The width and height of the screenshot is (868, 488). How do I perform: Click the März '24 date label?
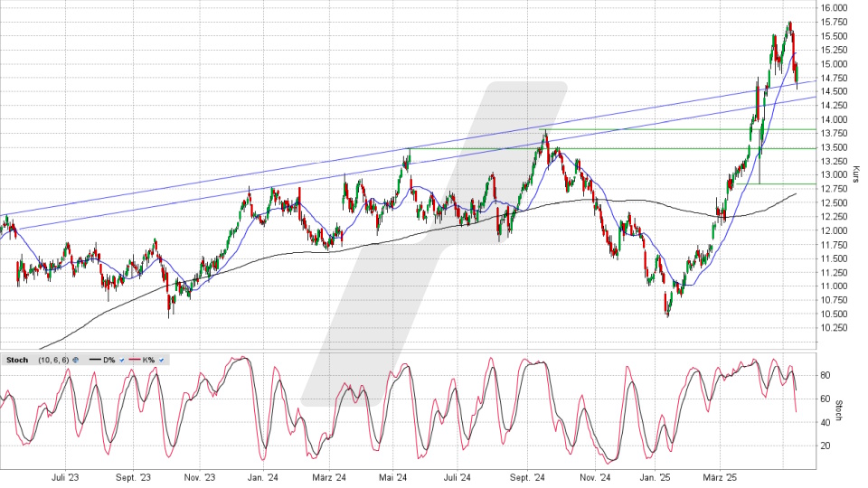point(329,477)
